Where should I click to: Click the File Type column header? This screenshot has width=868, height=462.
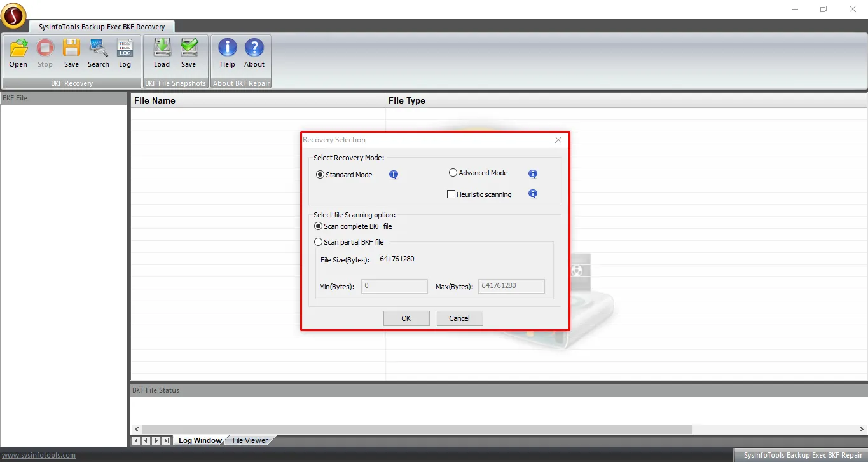click(626, 100)
